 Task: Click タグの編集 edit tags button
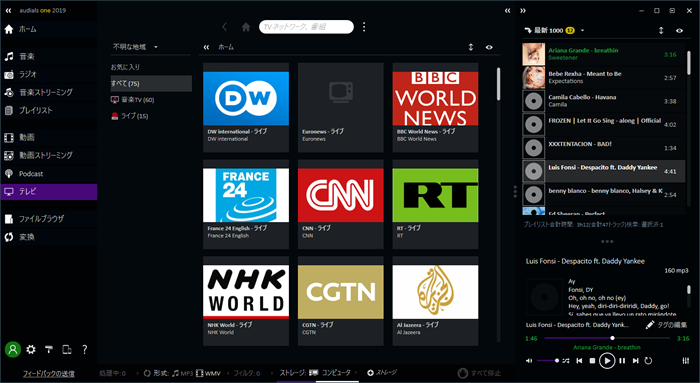666,325
